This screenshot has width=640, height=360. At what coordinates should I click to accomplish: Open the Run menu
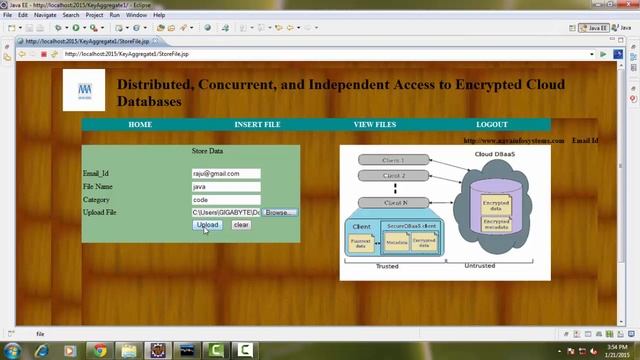[x=115, y=15]
